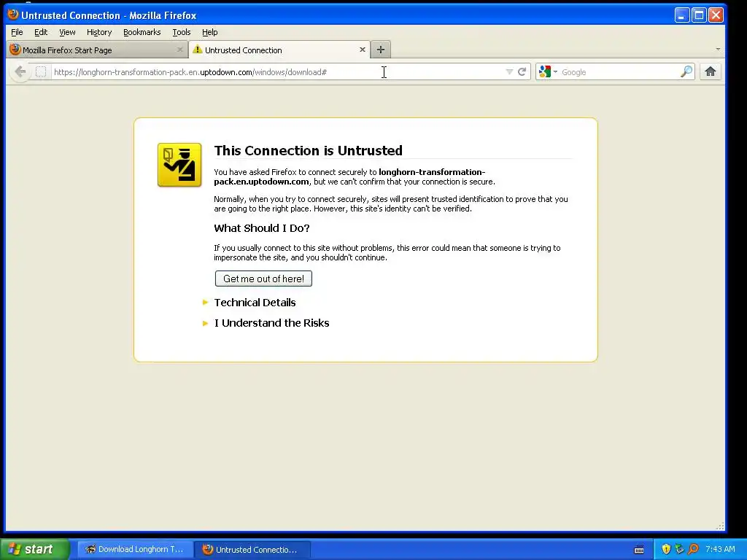
Task: Open the Google search engine selector dropdown
Action: 548,72
